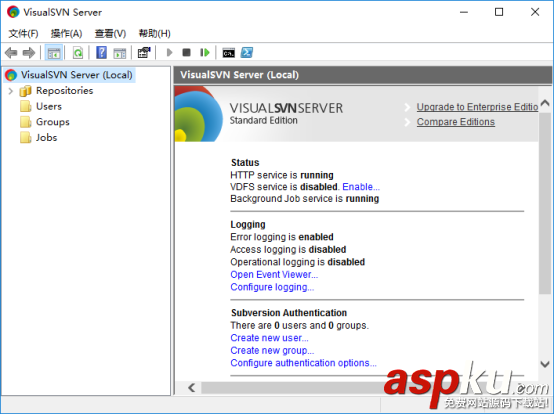Screen dimensions: 554x415
Task: Click Configure logging... link
Action: tap(272, 287)
